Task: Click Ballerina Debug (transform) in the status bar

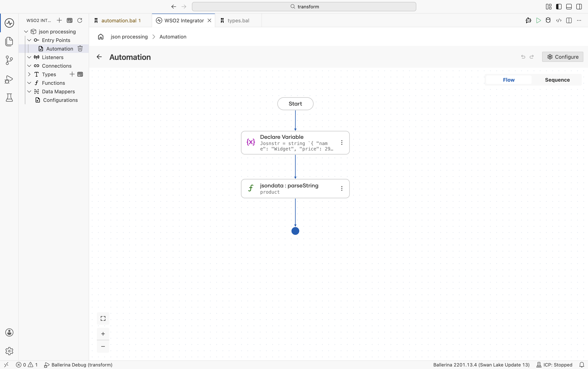Action: click(78, 365)
